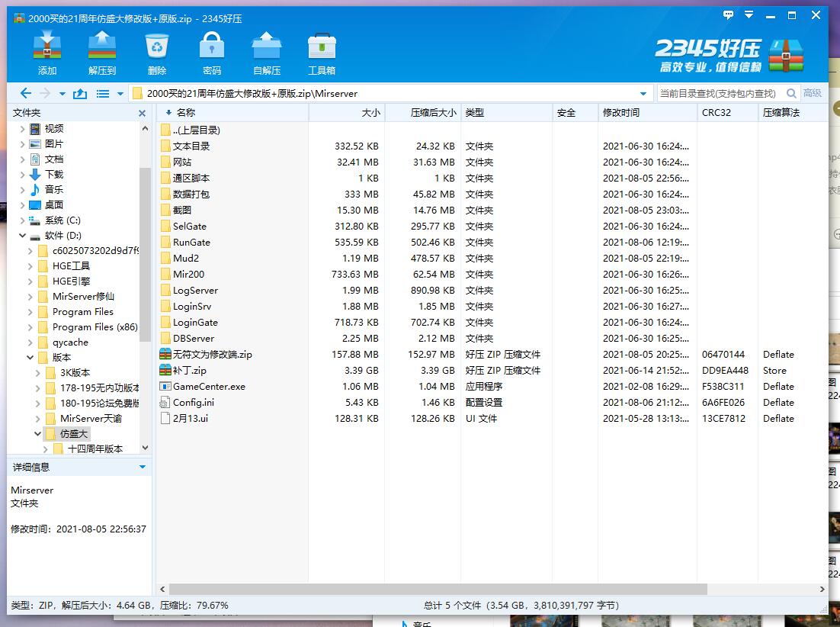Image resolution: width=840 pixels, height=627 pixels.
Task: Click the current directory search field
Action: pyautogui.click(x=717, y=93)
